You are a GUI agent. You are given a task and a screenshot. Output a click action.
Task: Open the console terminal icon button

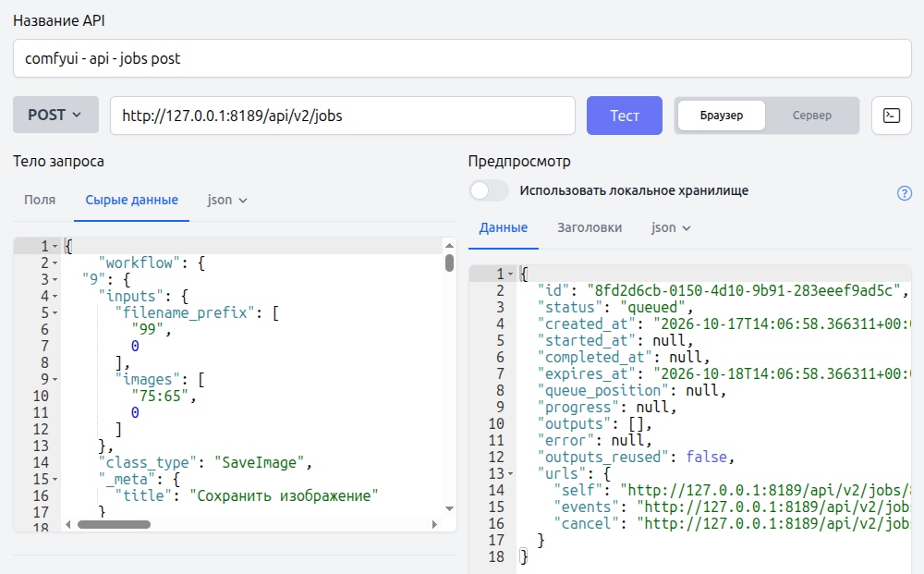(891, 116)
